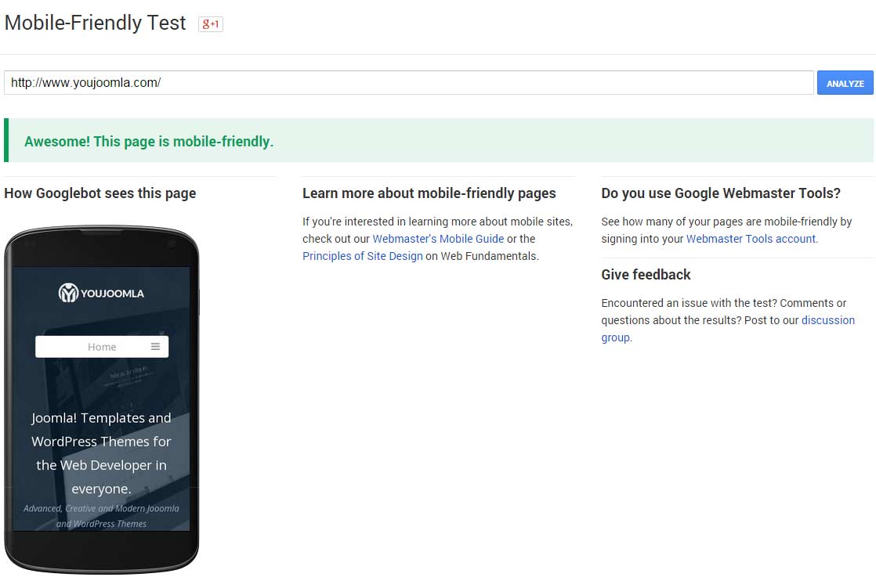Click the 'Give feedback' heading
876x588 pixels.
click(646, 275)
